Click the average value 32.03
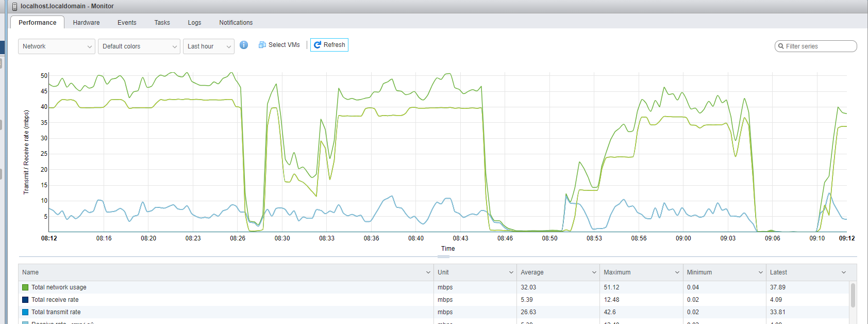This screenshot has height=324, width=868. [528, 287]
